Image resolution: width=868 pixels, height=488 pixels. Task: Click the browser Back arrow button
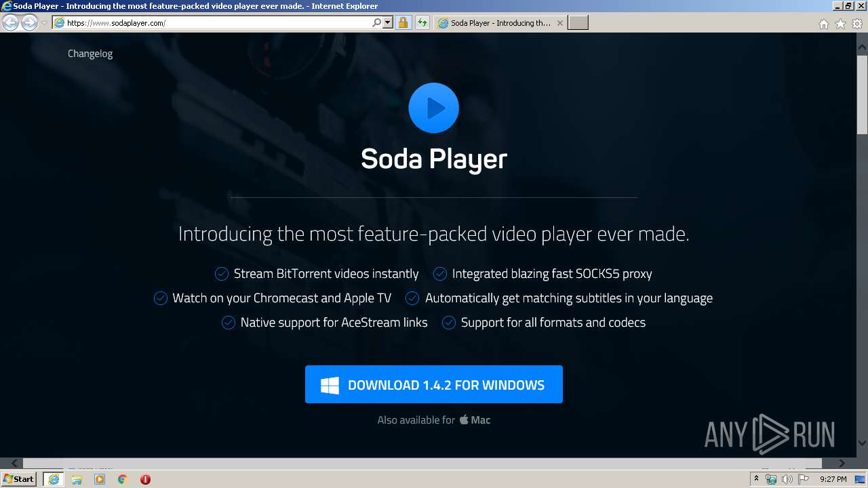pos(10,22)
